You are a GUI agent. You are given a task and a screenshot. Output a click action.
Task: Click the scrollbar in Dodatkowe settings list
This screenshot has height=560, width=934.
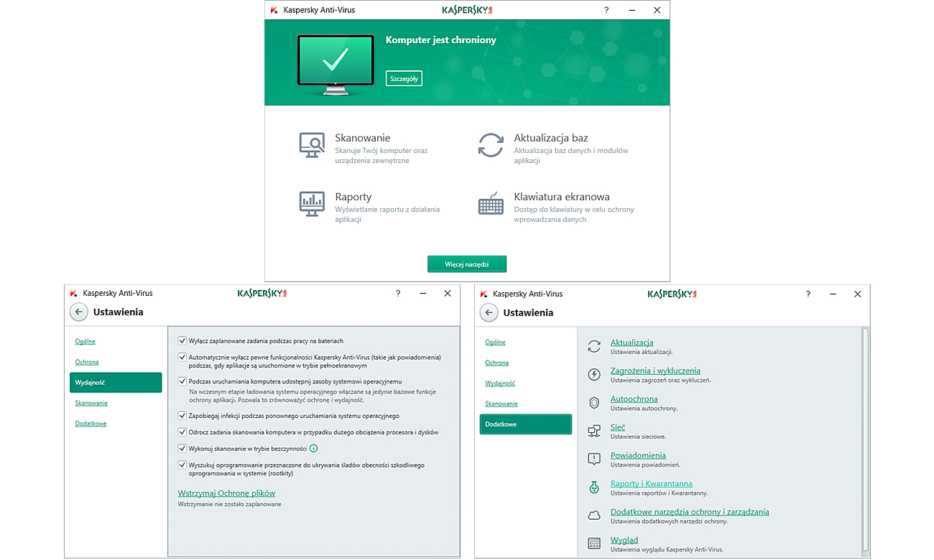pyautogui.click(x=865, y=439)
